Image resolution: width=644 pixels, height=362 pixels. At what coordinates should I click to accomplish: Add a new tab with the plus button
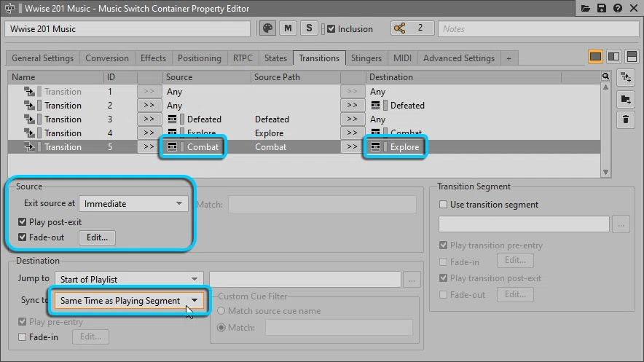tap(509, 58)
